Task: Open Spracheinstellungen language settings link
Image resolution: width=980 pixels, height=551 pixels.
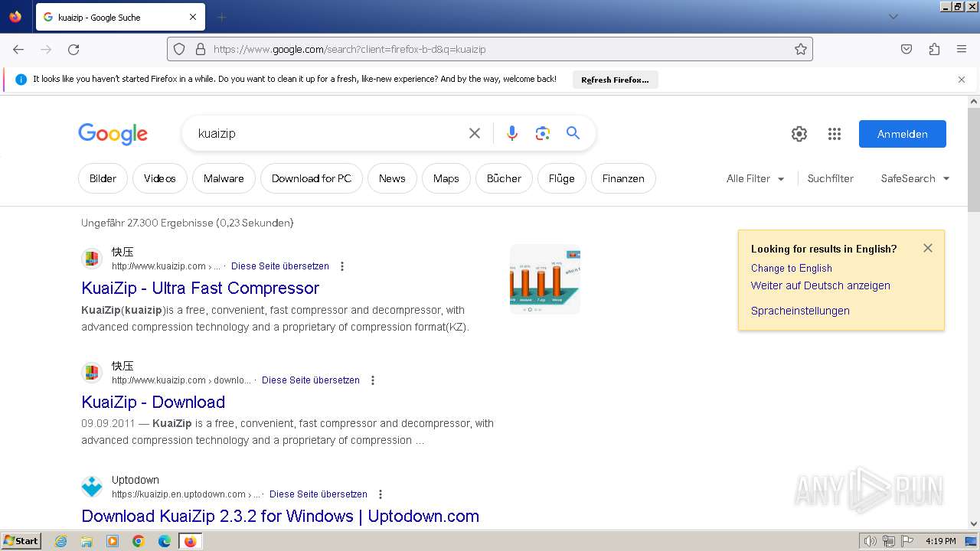Action: [x=800, y=311]
